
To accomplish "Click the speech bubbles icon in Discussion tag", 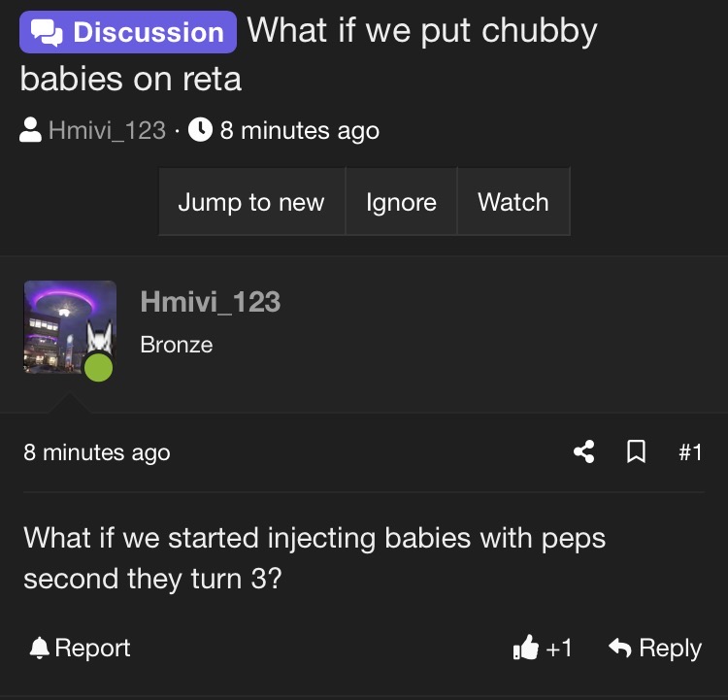I will tap(47, 32).
